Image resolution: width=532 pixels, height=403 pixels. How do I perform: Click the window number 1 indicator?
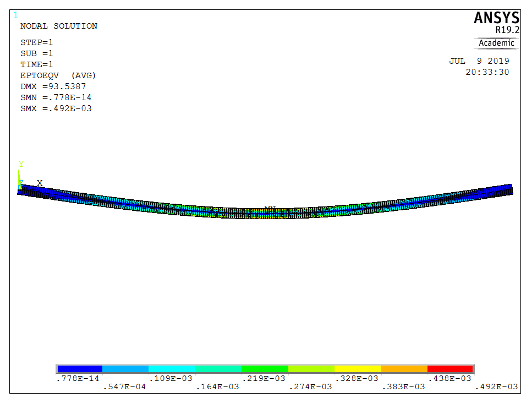(15, 15)
